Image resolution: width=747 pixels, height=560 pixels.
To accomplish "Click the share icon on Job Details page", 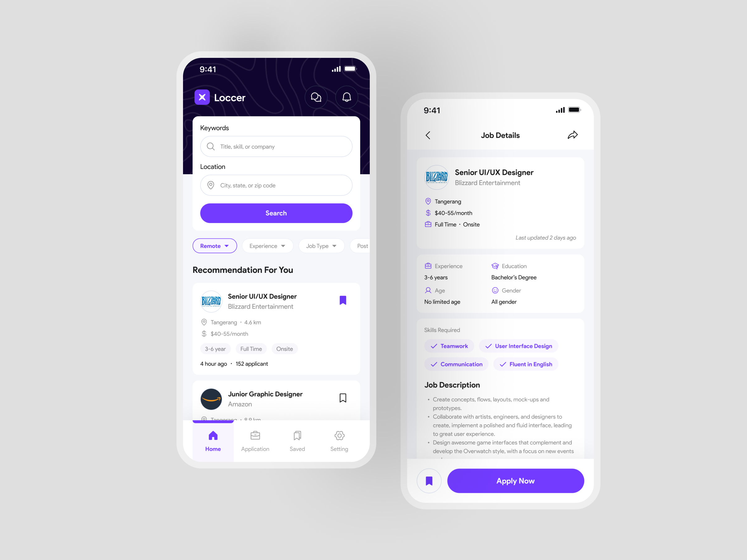I will (573, 135).
